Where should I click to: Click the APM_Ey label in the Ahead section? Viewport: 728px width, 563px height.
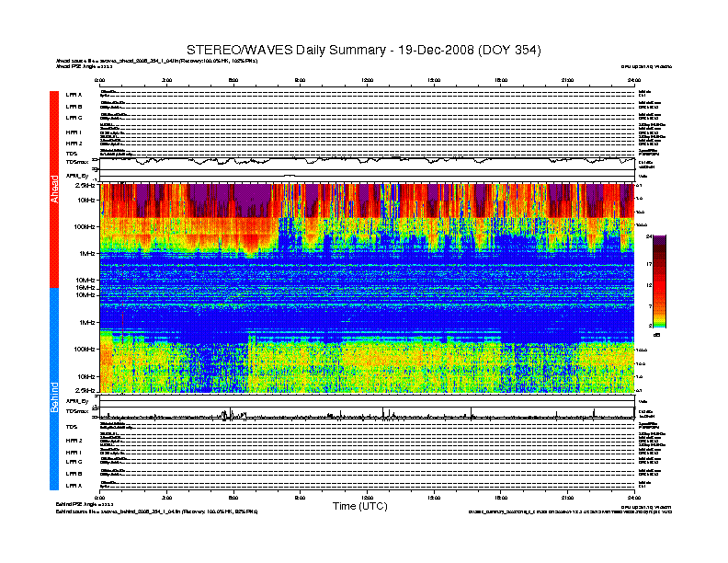point(76,176)
